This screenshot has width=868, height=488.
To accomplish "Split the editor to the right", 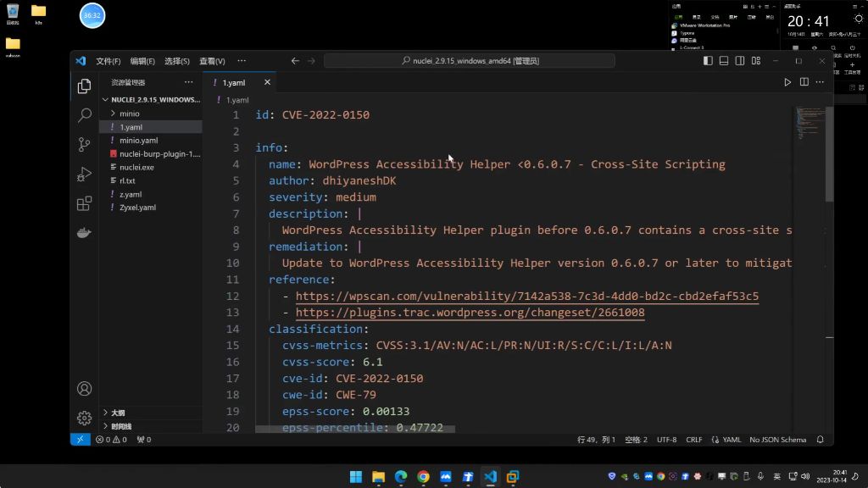I will point(804,82).
